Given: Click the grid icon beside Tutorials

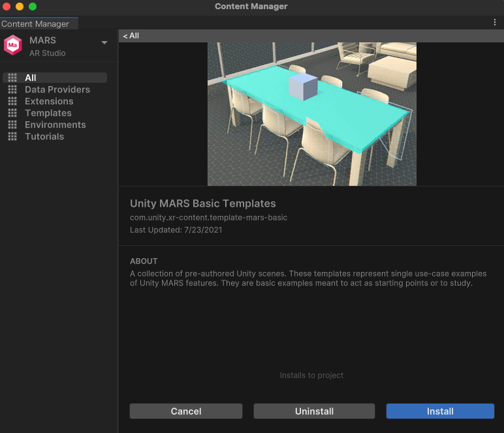Looking at the screenshot, I should 12,136.
